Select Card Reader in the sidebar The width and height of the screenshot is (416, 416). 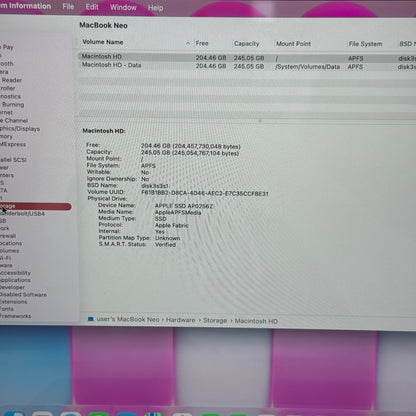click(11, 80)
